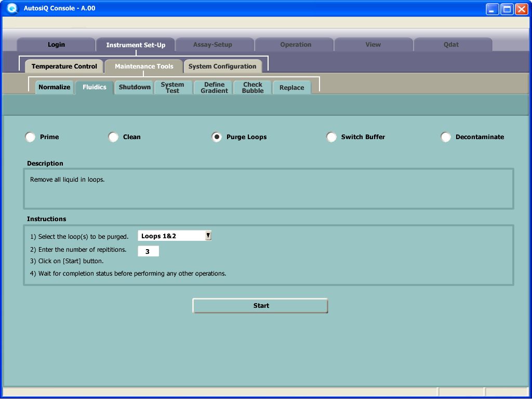Open the Loops 1&2 dropdown arrow
This screenshot has height=408, width=532.
click(x=208, y=236)
